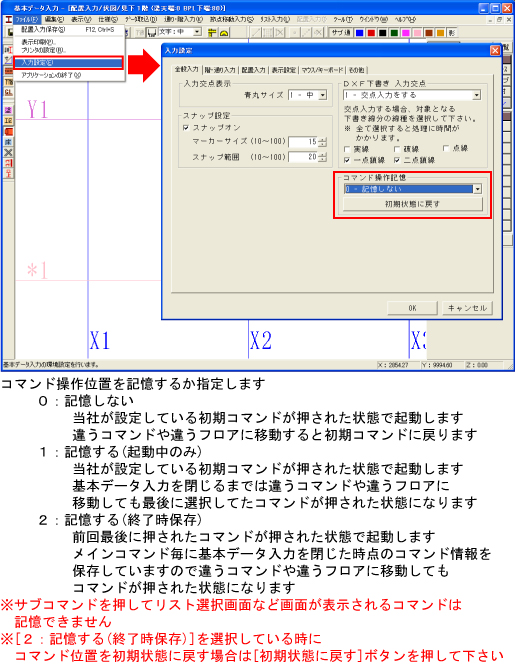The height and width of the screenshot is (664, 515).
Task: Select the black X tool in sidebar
Action: (x=8, y=152)
